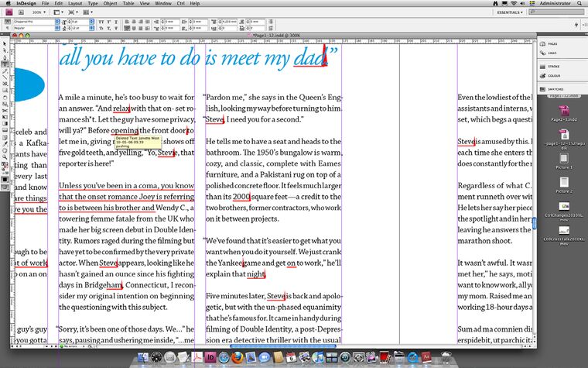588x368 pixels.
Task: Select the Scissors tool
Action: point(5,111)
